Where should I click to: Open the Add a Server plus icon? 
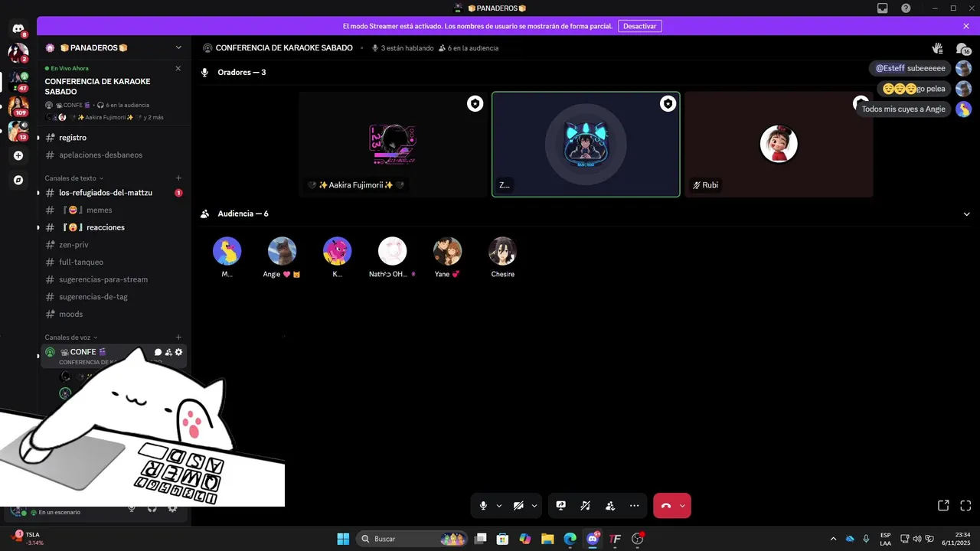tap(18, 155)
